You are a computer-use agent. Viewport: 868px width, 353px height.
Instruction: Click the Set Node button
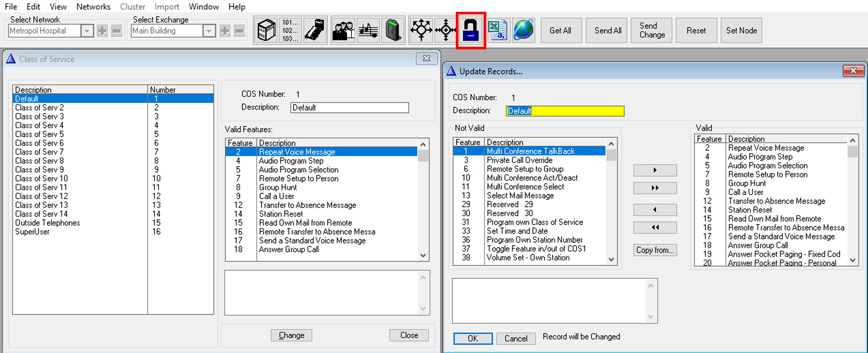click(742, 31)
